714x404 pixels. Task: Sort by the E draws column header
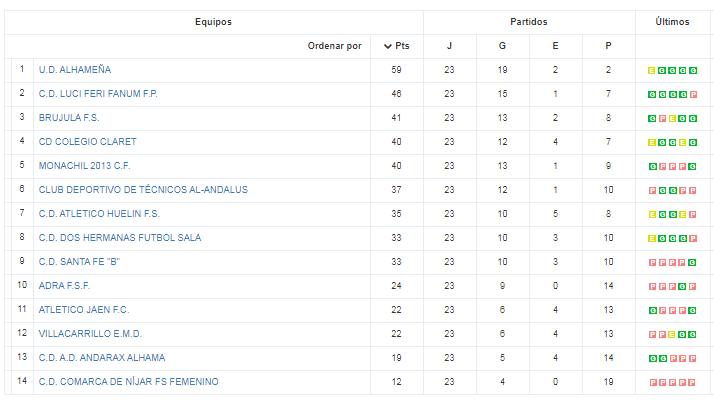click(x=555, y=46)
